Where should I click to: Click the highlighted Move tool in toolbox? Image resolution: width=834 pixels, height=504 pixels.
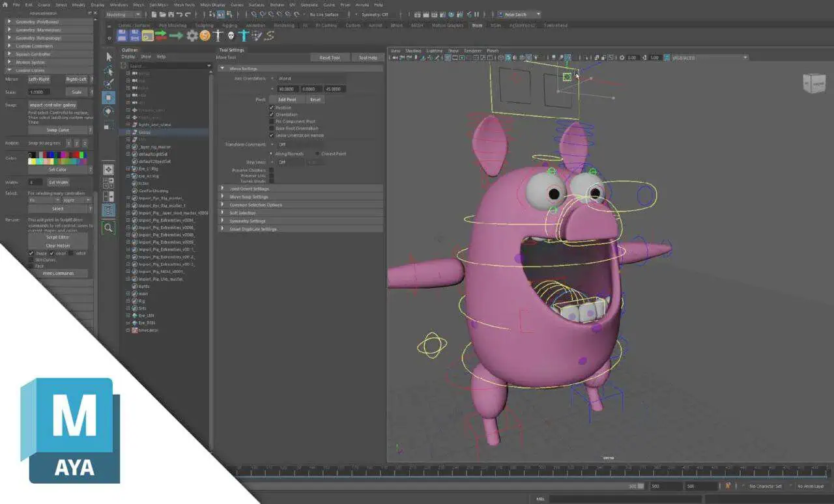(x=109, y=98)
